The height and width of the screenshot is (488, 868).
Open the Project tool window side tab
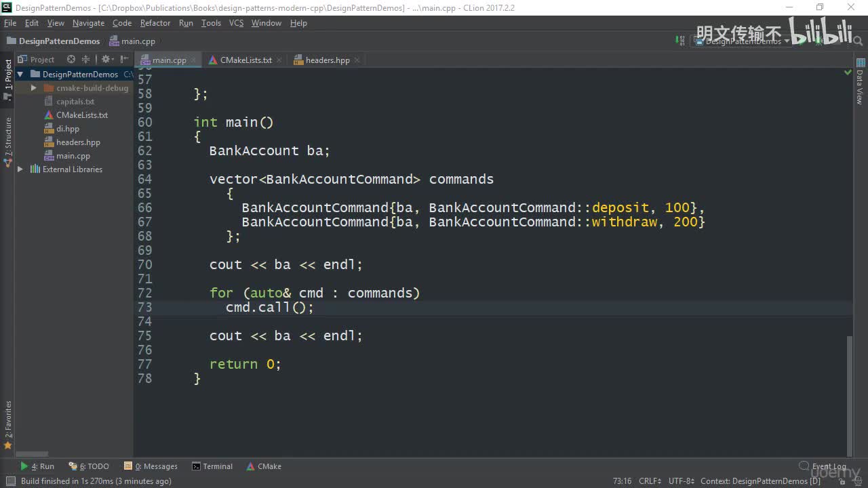tap(7, 80)
